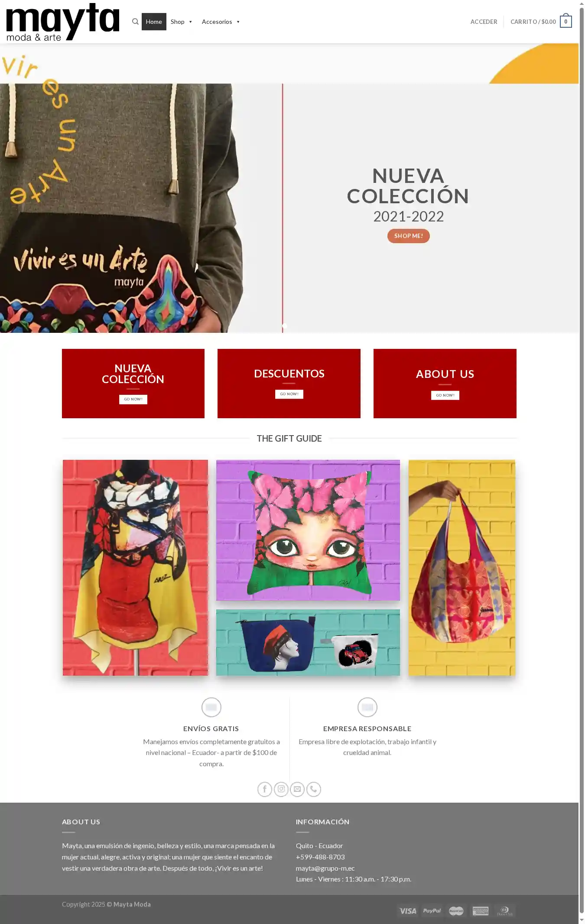The image size is (585, 924).
Task: Click GO NOW under Descuentos
Action: 289,394
